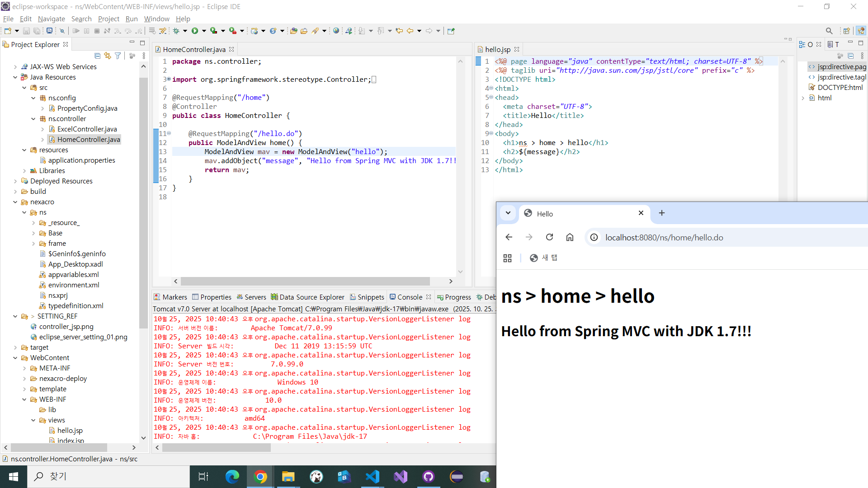Open the Run button dropdown arrow
This screenshot has width=868, height=488.
pyautogui.click(x=204, y=31)
